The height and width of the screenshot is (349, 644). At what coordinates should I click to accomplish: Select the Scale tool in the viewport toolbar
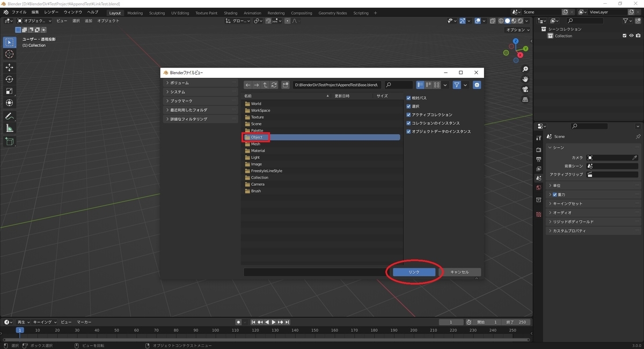[x=9, y=91]
